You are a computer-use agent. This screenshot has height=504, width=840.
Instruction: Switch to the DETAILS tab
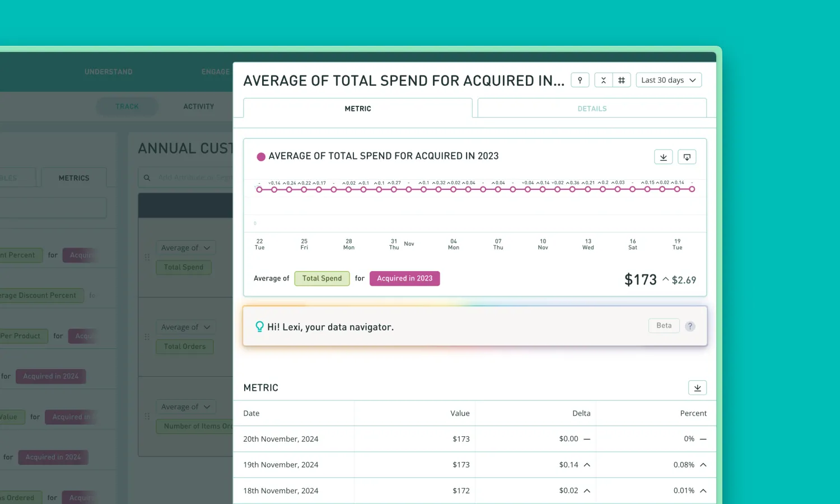[x=592, y=109]
